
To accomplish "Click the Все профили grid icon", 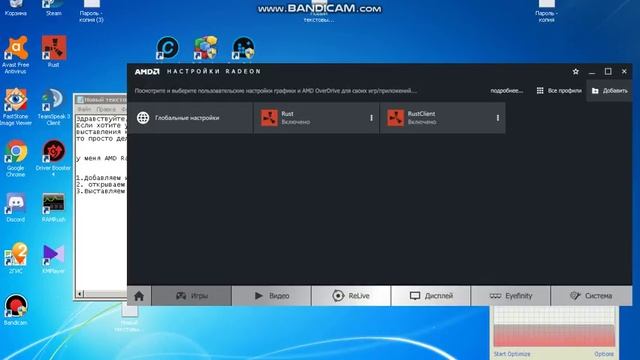I will coord(540,91).
